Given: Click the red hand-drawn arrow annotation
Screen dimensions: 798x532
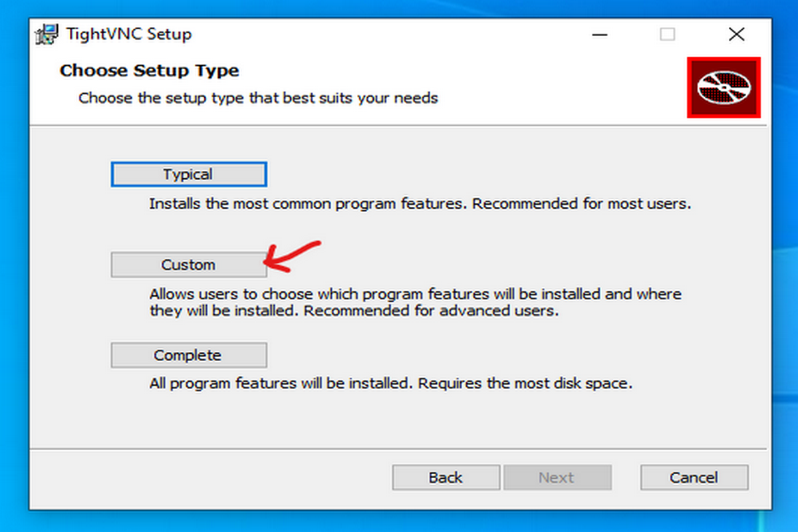Looking at the screenshot, I should coord(291,257).
